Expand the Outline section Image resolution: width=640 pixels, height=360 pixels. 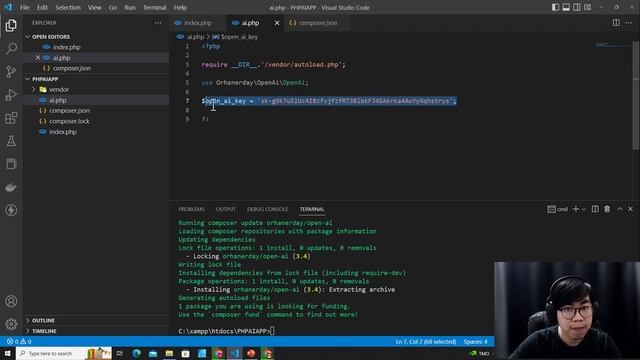coord(43,320)
